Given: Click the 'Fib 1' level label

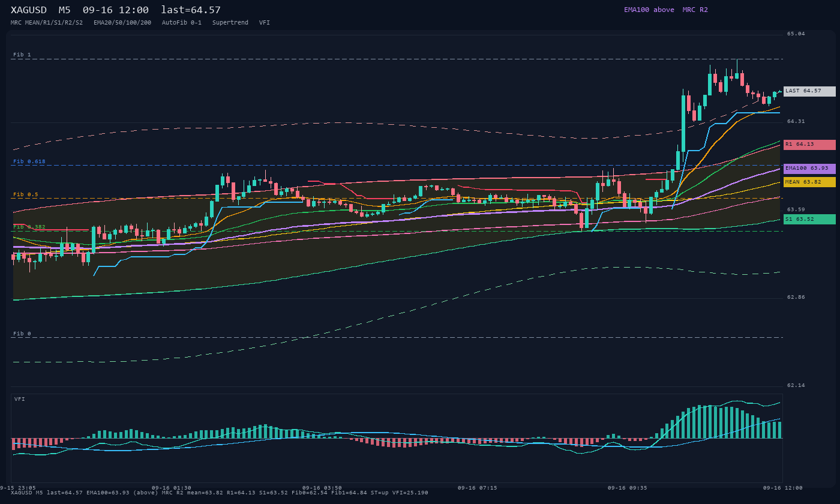Looking at the screenshot, I should click(x=22, y=55).
